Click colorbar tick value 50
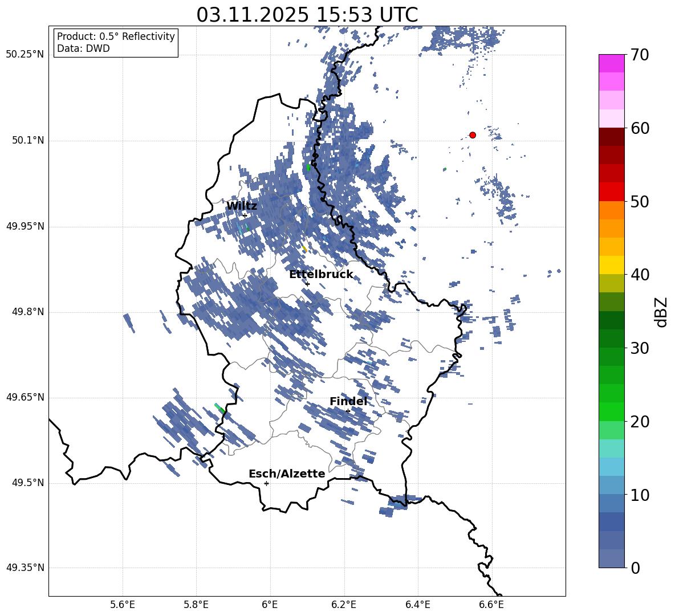The width and height of the screenshot is (675, 616). click(x=640, y=202)
